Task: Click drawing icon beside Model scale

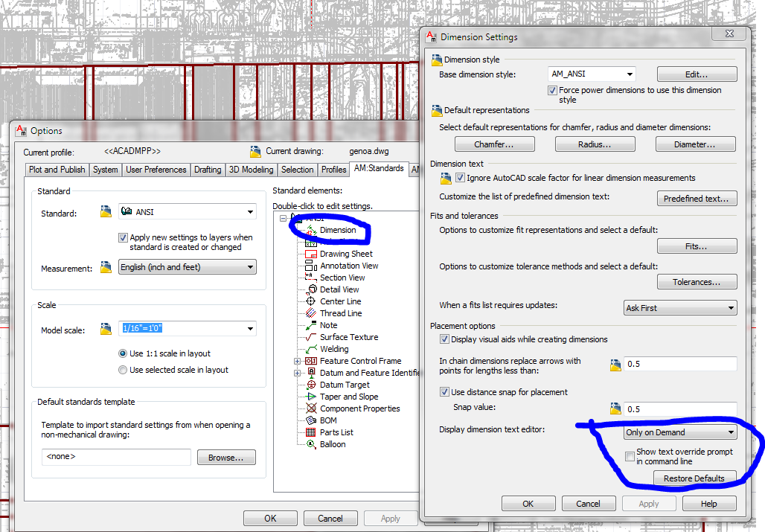Action: (x=106, y=329)
